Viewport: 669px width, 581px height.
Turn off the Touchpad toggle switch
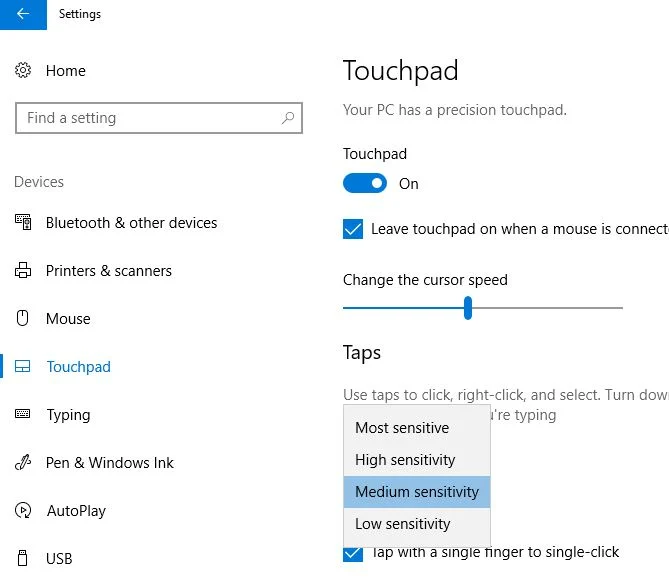tap(365, 184)
